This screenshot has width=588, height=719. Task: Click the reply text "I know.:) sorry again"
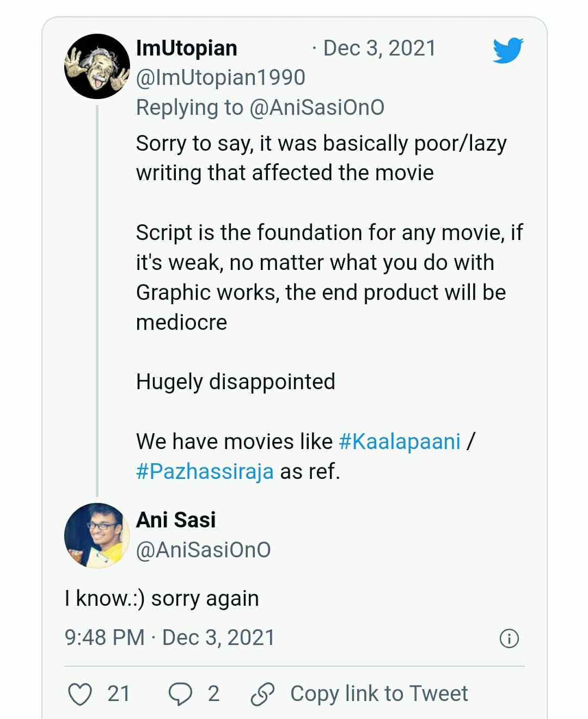click(162, 598)
